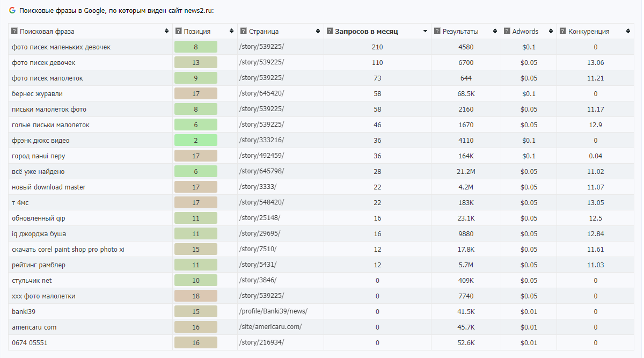The height and width of the screenshot is (358, 644).
Task: Open the /story/548420/ page link
Action: [x=261, y=202]
